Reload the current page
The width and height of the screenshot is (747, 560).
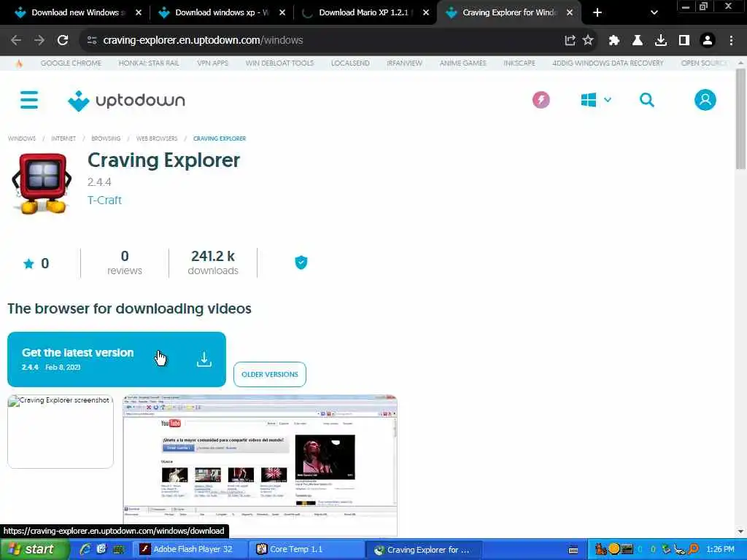[x=63, y=41]
